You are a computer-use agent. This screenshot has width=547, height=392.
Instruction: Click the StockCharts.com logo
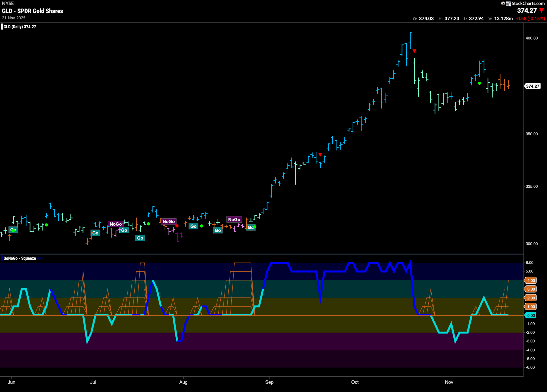coord(523,3)
